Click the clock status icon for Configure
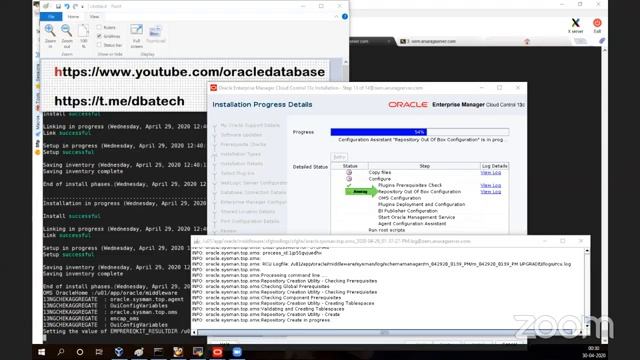 [349, 179]
